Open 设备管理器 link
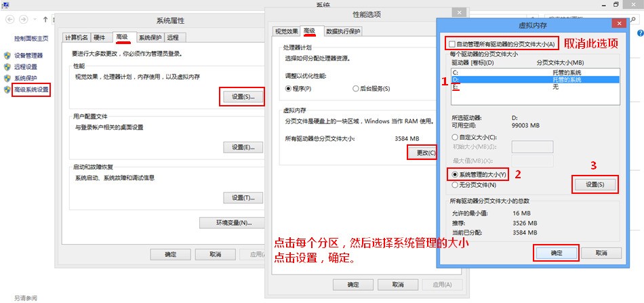 (28, 56)
